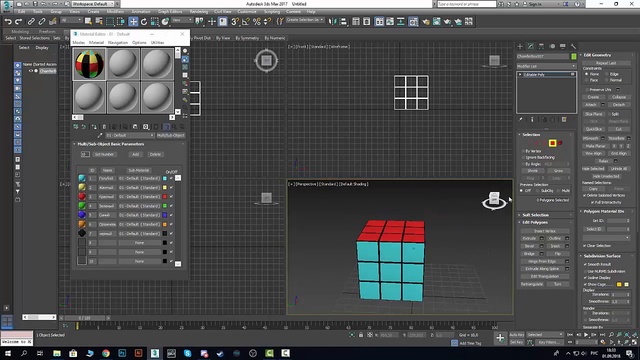
Task: Click Get Material icon in Material Editor
Action: coord(76,127)
